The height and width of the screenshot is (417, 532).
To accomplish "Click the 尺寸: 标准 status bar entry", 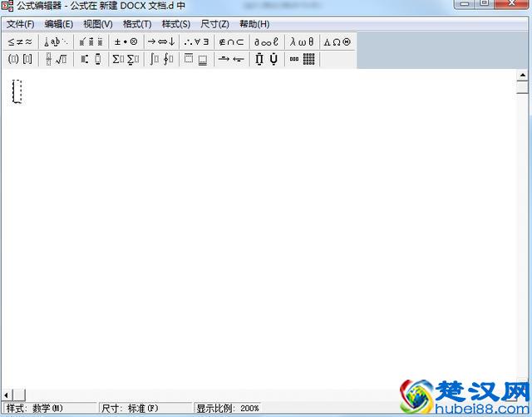I will pyautogui.click(x=145, y=408).
